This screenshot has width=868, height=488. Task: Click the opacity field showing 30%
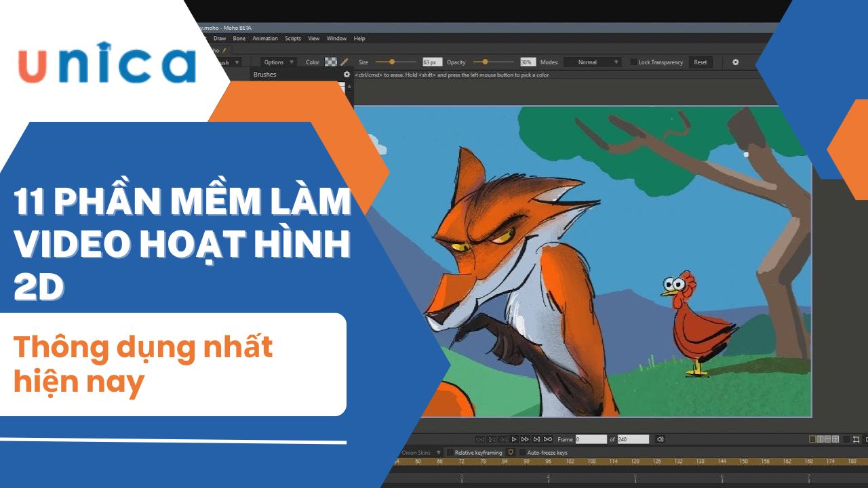528,62
